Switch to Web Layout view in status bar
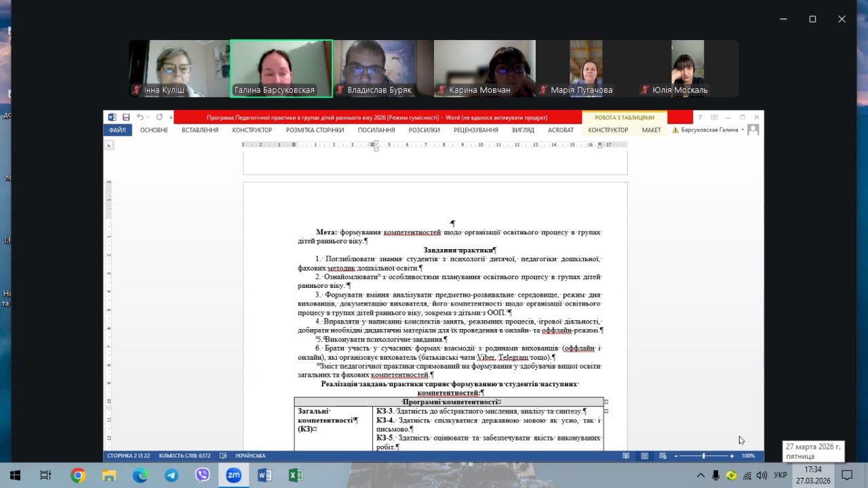Screen dimensions: 868x488 pos(663,456)
